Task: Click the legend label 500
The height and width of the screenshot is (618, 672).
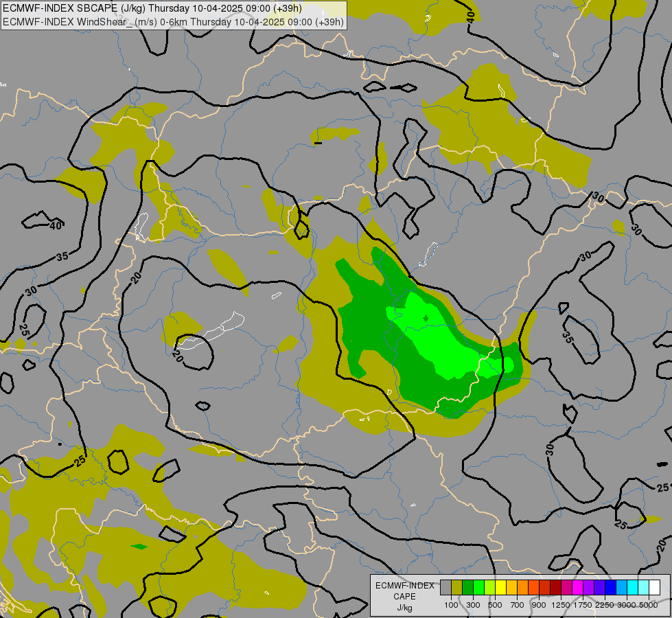Action: (x=495, y=605)
